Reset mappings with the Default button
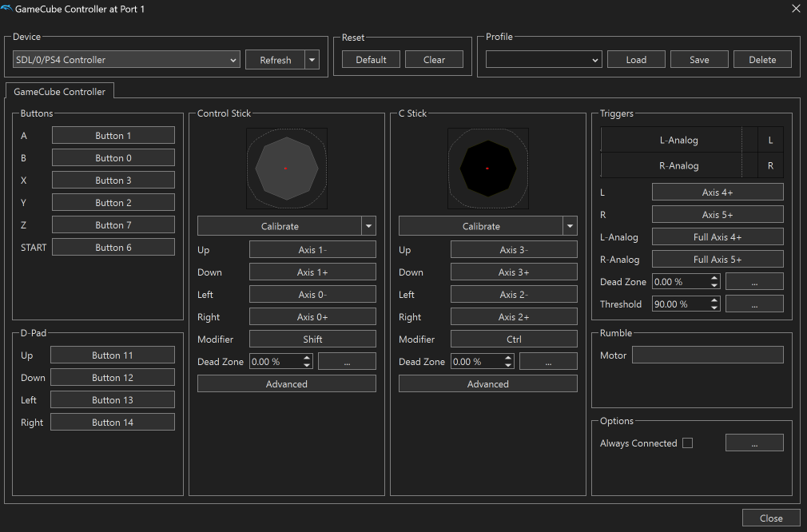The image size is (807, 532). point(371,60)
